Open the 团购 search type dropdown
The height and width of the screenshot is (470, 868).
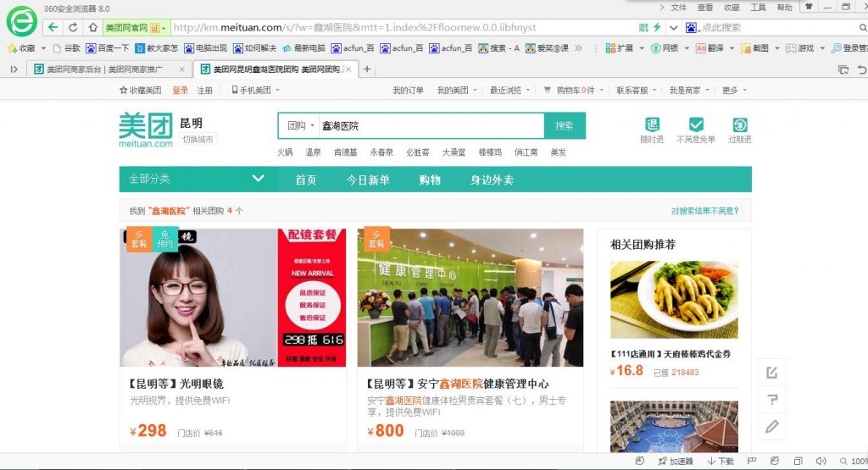coord(301,125)
